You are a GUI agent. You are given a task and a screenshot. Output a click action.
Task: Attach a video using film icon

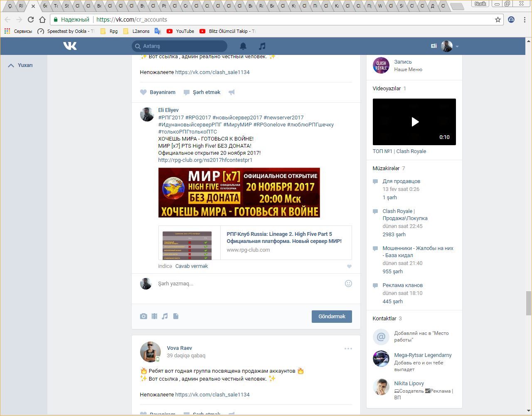(x=154, y=316)
